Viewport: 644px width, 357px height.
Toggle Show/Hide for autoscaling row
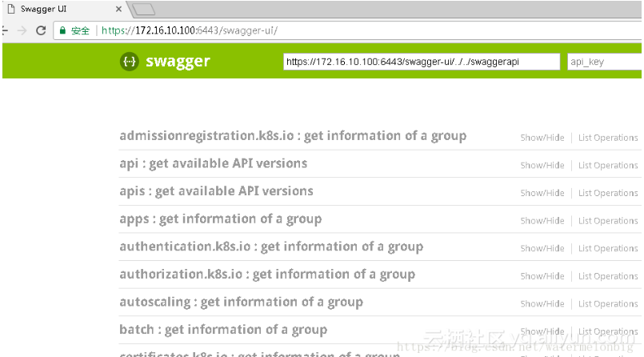pos(542,303)
